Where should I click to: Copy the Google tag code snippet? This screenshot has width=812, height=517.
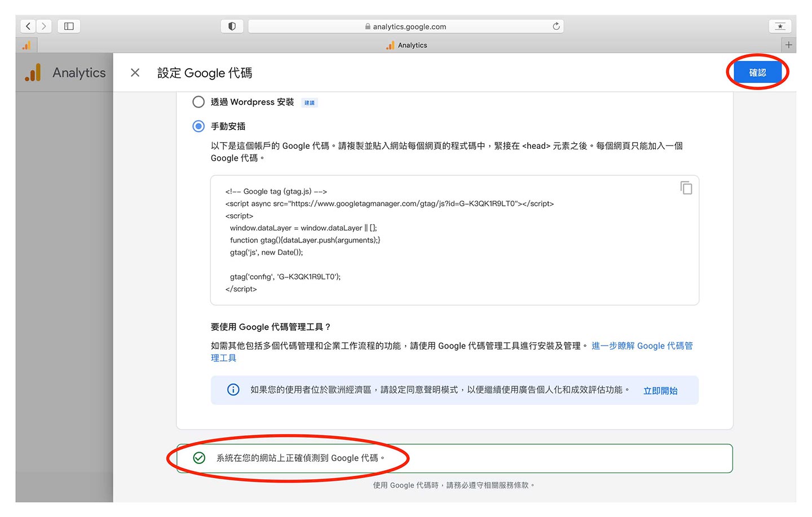click(686, 188)
